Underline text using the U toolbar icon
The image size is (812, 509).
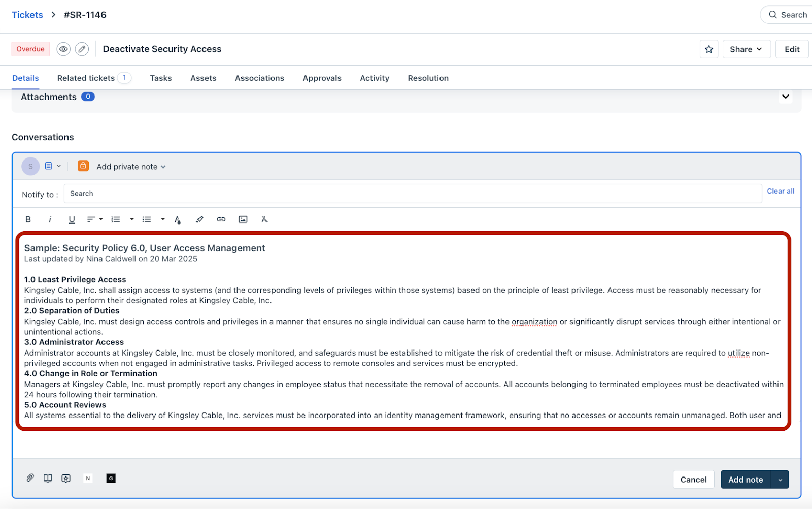tap(72, 219)
